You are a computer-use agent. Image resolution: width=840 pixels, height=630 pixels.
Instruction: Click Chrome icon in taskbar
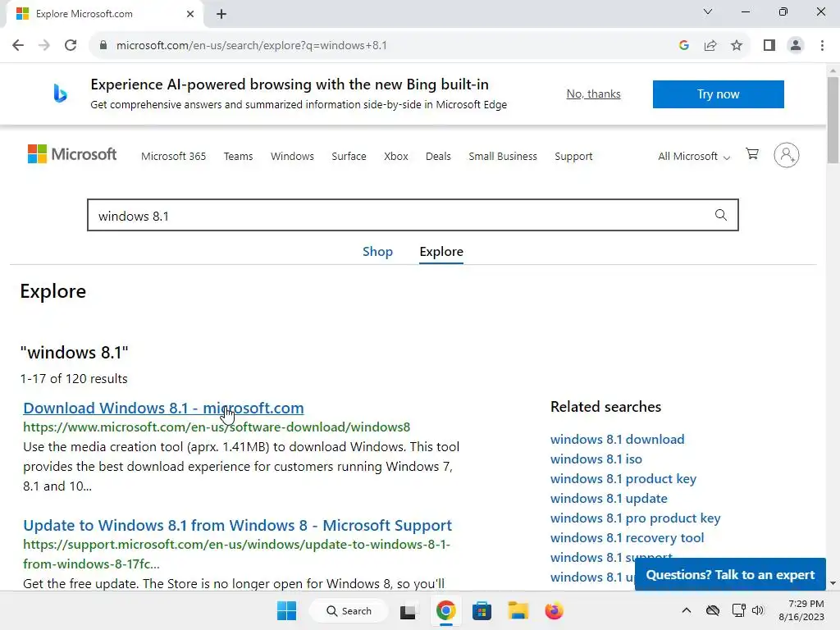pyautogui.click(x=445, y=610)
